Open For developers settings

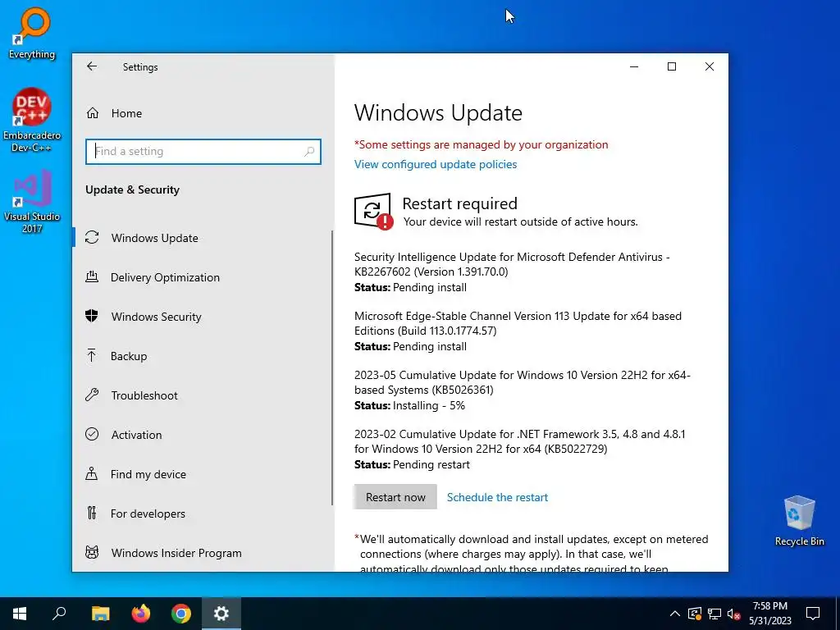tap(203, 514)
